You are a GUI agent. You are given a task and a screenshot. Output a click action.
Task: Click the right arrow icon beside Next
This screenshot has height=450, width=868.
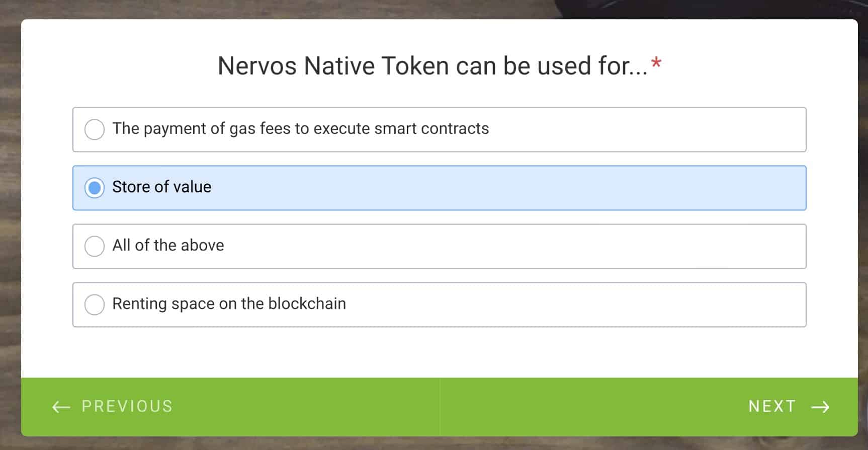820,407
